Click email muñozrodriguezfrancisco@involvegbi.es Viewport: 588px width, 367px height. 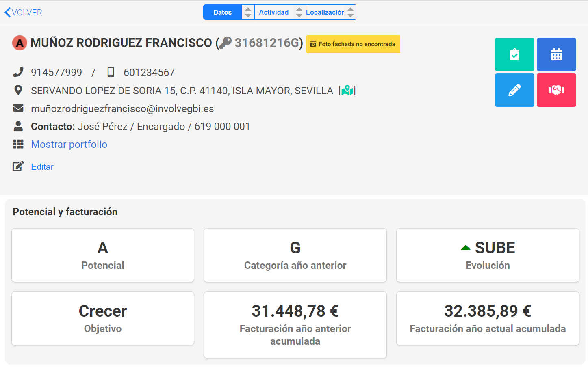(122, 109)
